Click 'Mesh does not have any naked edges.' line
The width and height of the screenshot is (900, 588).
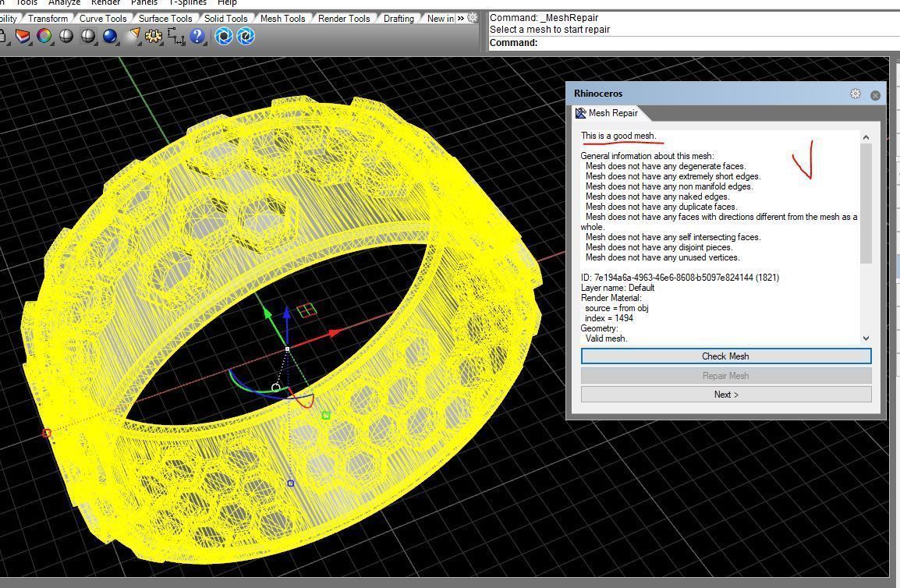coord(657,197)
